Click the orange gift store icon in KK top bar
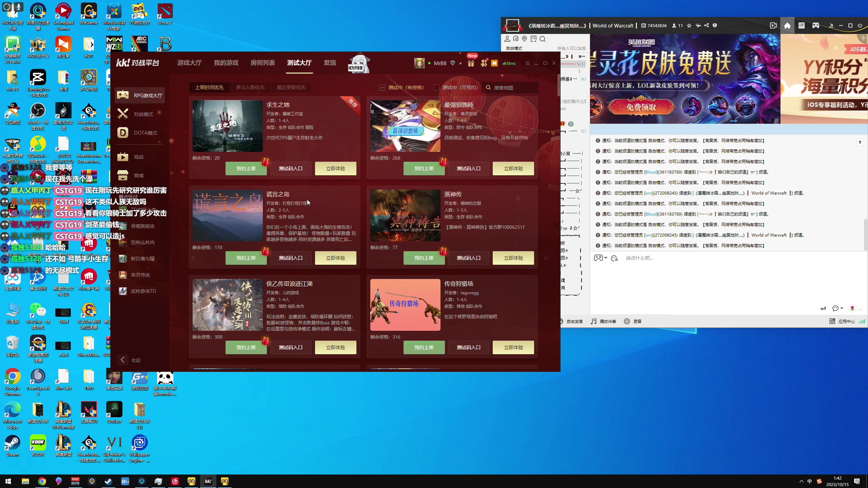 click(494, 63)
